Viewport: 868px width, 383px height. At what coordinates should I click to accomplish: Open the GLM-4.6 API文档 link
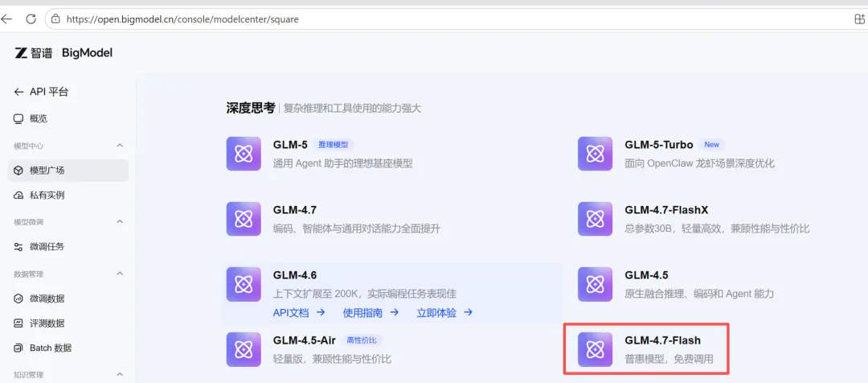click(299, 313)
